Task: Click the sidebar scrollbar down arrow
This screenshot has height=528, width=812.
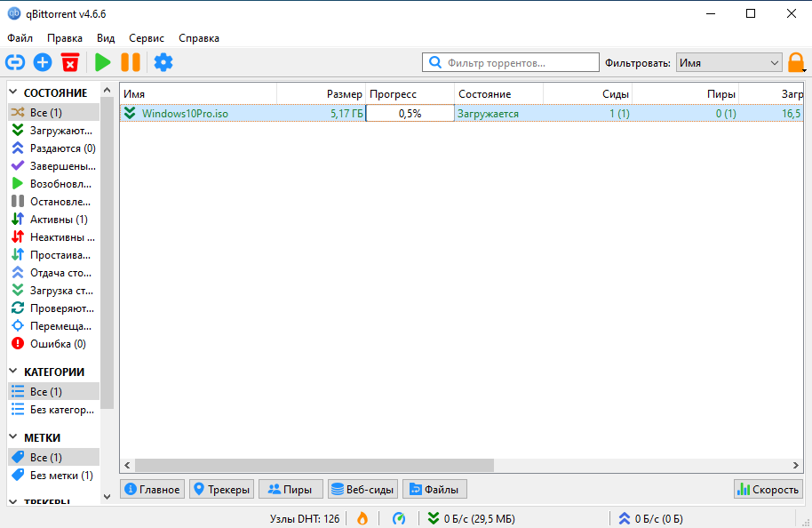Action: click(x=107, y=496)
